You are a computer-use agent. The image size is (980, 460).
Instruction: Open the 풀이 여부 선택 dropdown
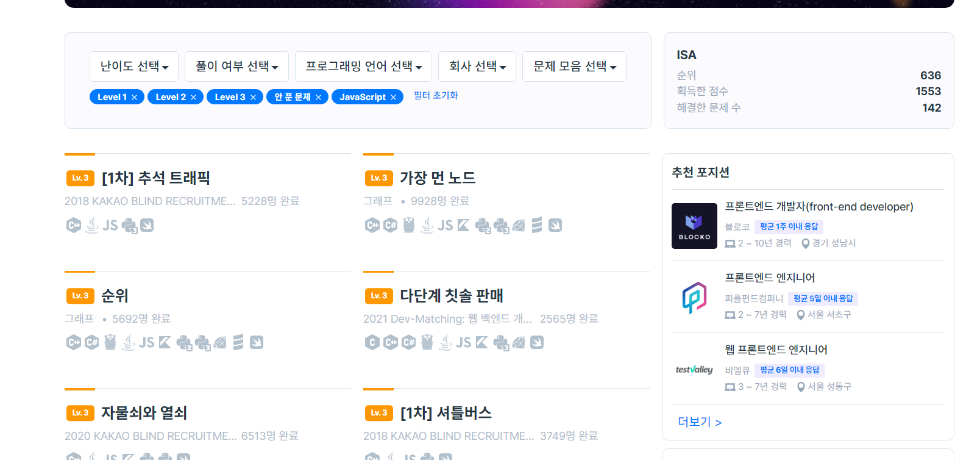[236, 66]
